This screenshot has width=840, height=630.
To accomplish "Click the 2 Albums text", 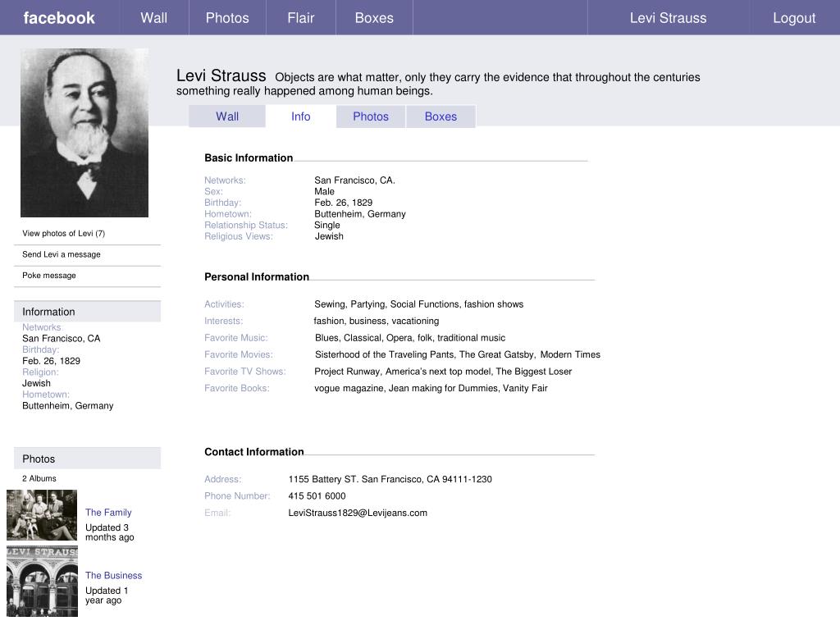I will point(39,478).
